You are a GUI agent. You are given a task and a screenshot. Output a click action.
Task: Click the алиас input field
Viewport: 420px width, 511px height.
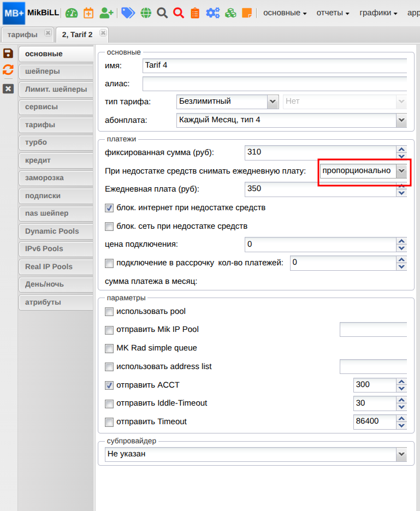coord(275,84)
